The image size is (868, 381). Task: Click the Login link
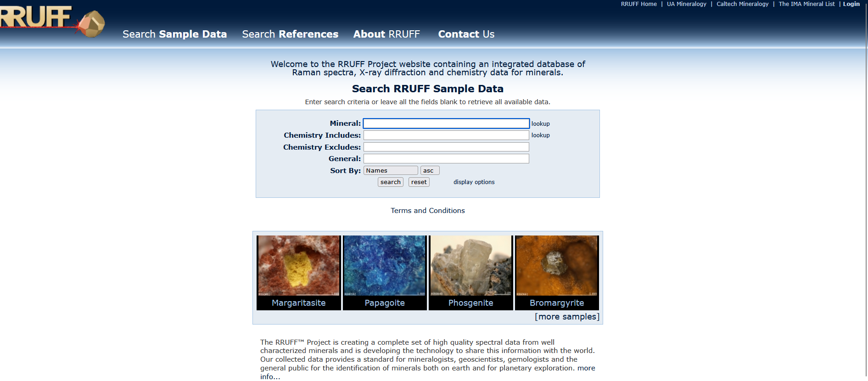coord(851,4)
